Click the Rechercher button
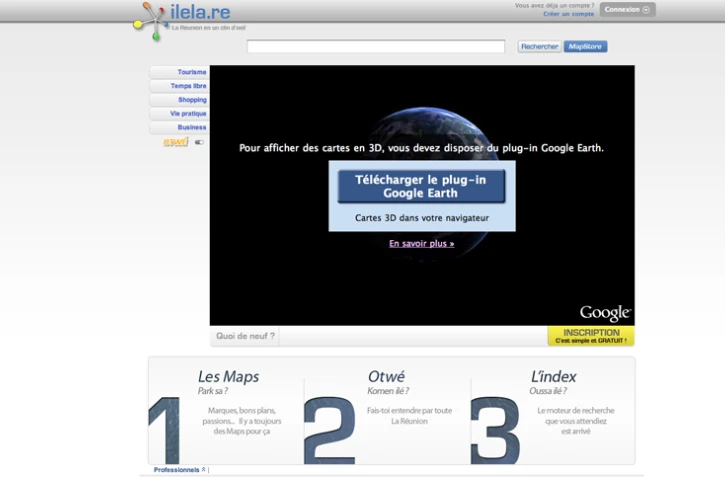725x477 pixels. pyautogui.click(x=540, y=47)
